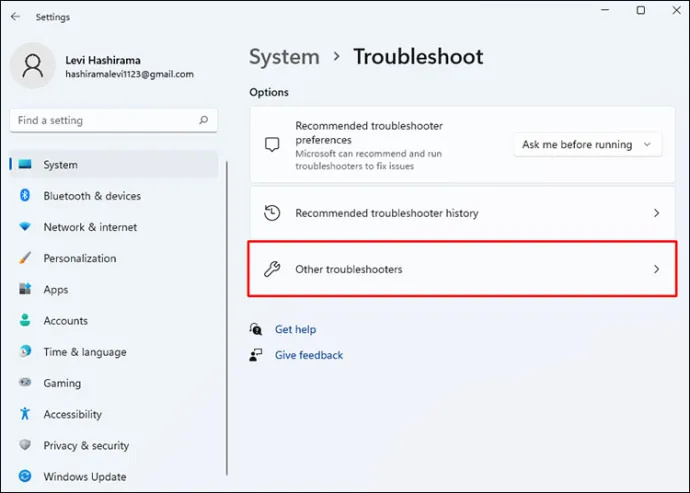Click the Accessibility figure icon
The image size is (690, 493).
coord(25,414)
